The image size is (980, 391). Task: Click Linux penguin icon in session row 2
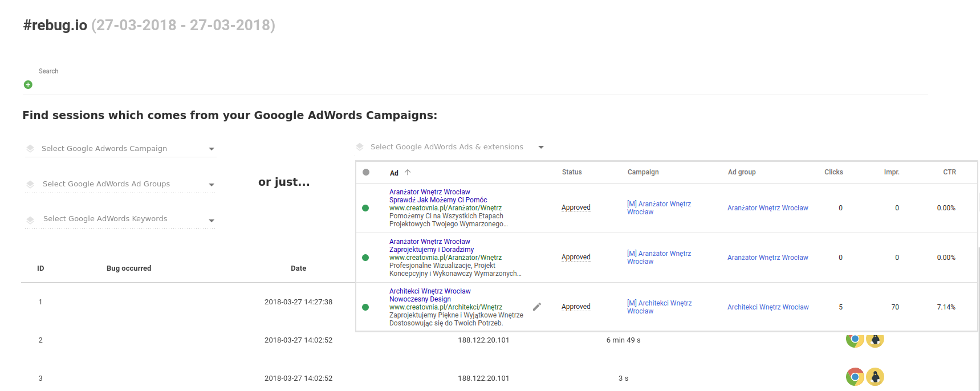click(875, 340)
